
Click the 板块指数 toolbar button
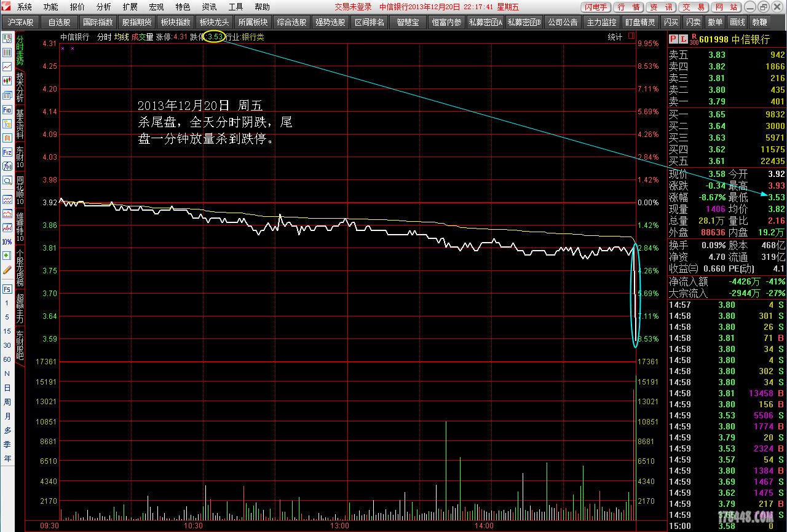[175, 22]
